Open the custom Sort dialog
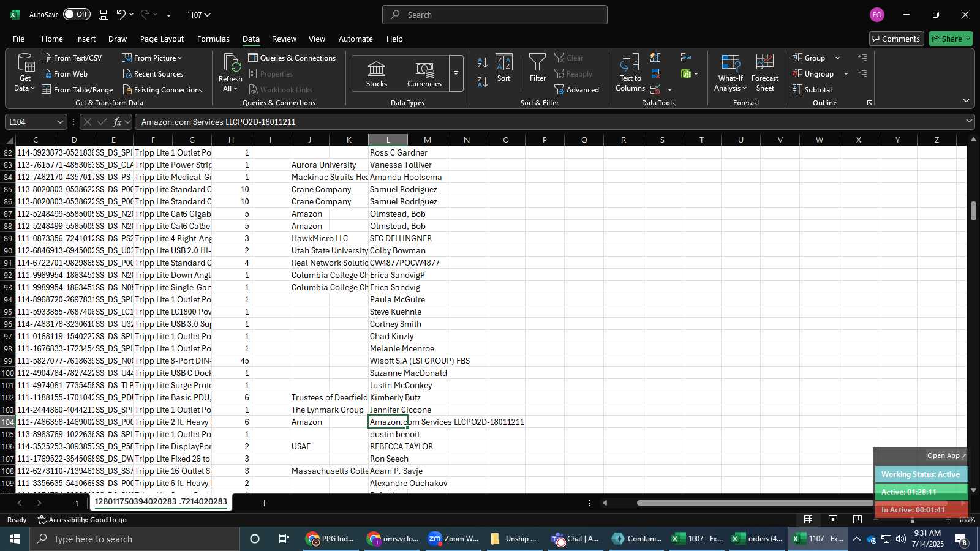 click(x=503, y=68)
